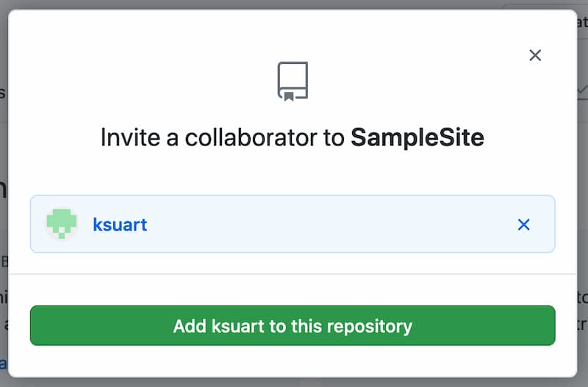The image size is (588, 387).
Task: Remove ksuart using the blue X icon
Action: tap(524, 225)
